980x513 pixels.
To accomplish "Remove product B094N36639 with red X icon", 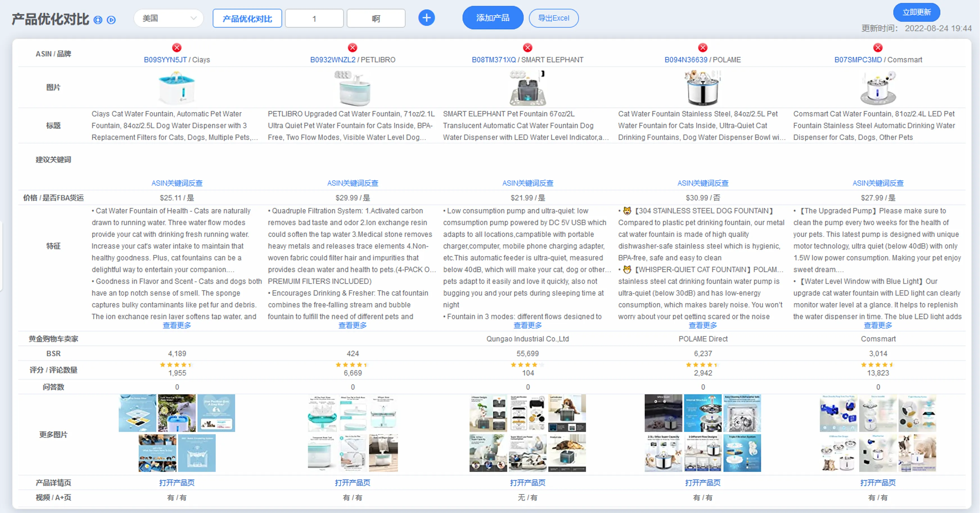I will [x=703, y=48].
